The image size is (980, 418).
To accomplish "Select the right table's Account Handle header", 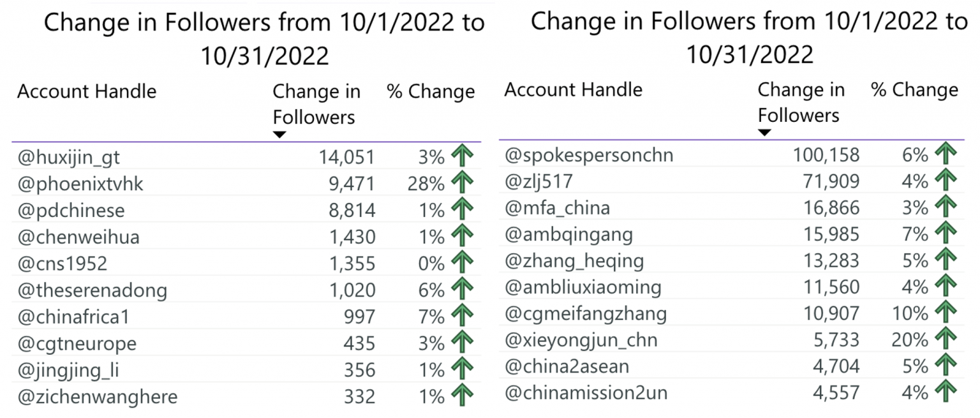I will [574, 89].
